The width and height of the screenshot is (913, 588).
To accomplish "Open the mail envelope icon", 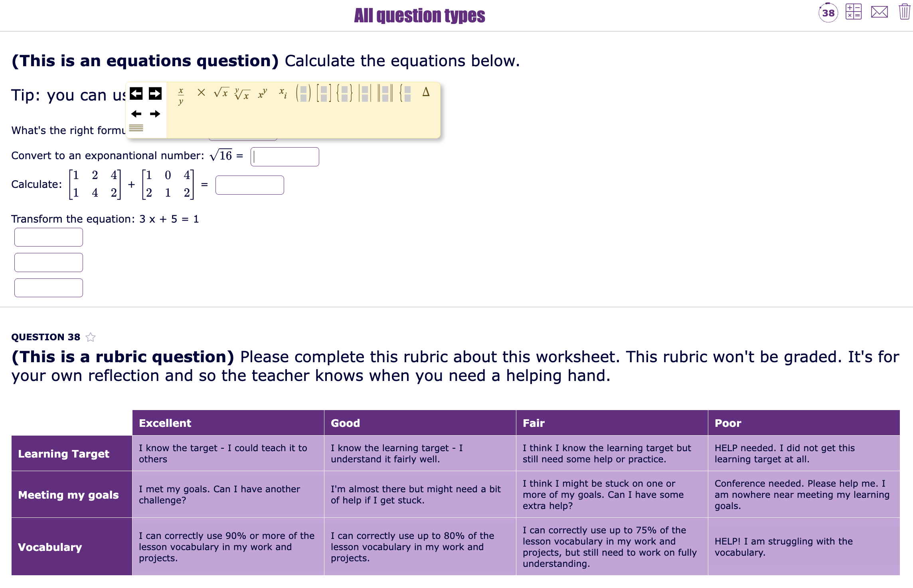I will [879, 12].
